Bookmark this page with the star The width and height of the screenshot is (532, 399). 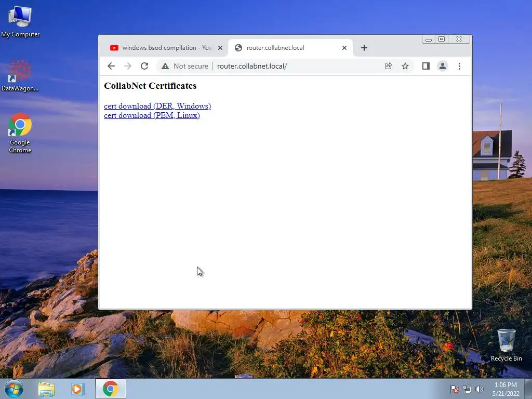(x=405, y=66)
